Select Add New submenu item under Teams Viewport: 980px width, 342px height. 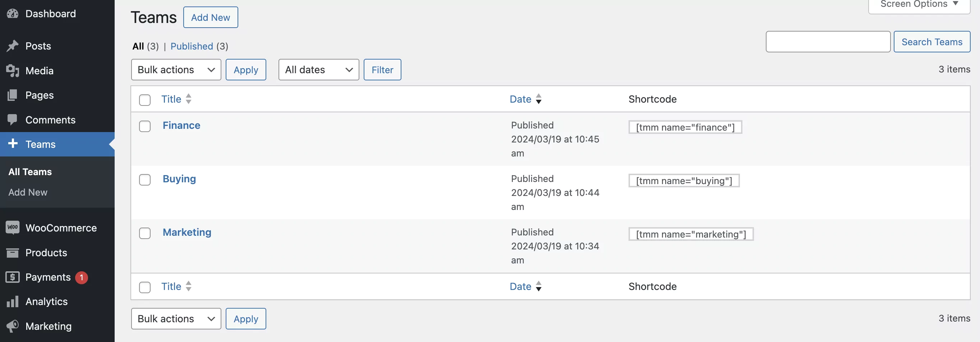[x=28, y=192]
